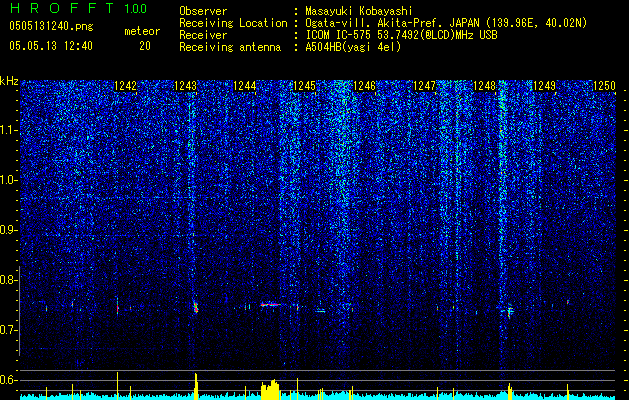Viewport: 629px width, 400px height.
Task: Click the 1245 time marker
Action: (x=304, y=86)
